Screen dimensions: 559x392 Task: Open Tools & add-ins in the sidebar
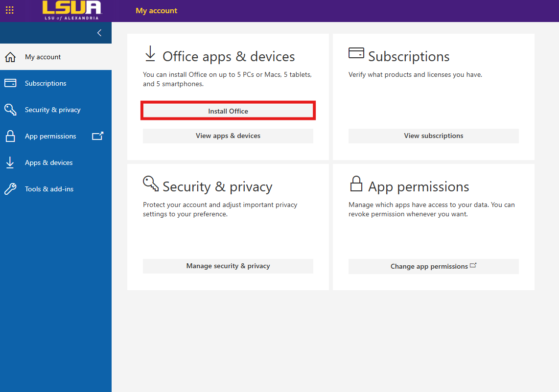[x=56, y=189]
